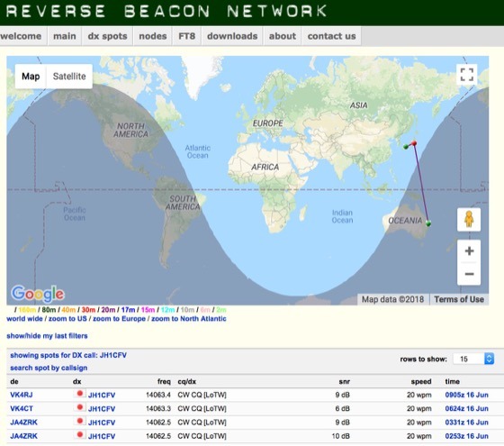Toggle the 80m band filter

(49, 310)
